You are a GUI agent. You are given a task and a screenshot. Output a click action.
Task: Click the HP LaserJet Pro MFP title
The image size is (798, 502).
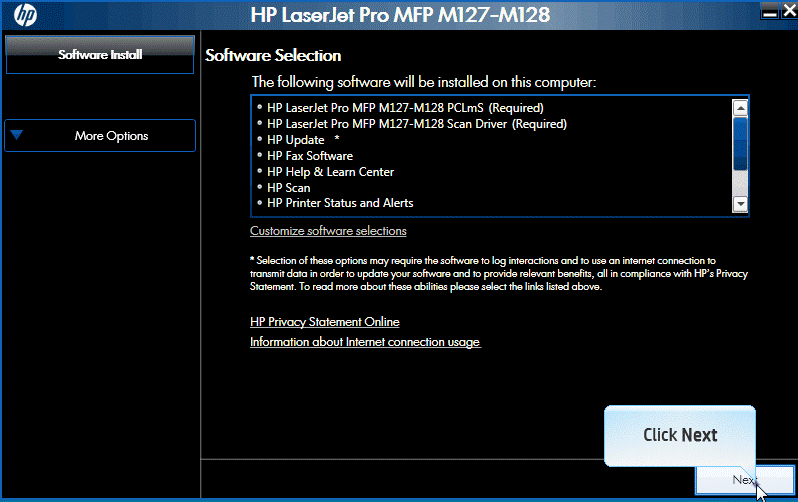click(400, 15)
